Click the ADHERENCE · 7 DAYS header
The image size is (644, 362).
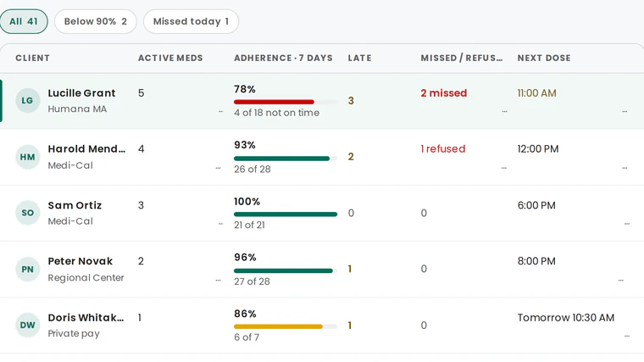coord(283,58)
